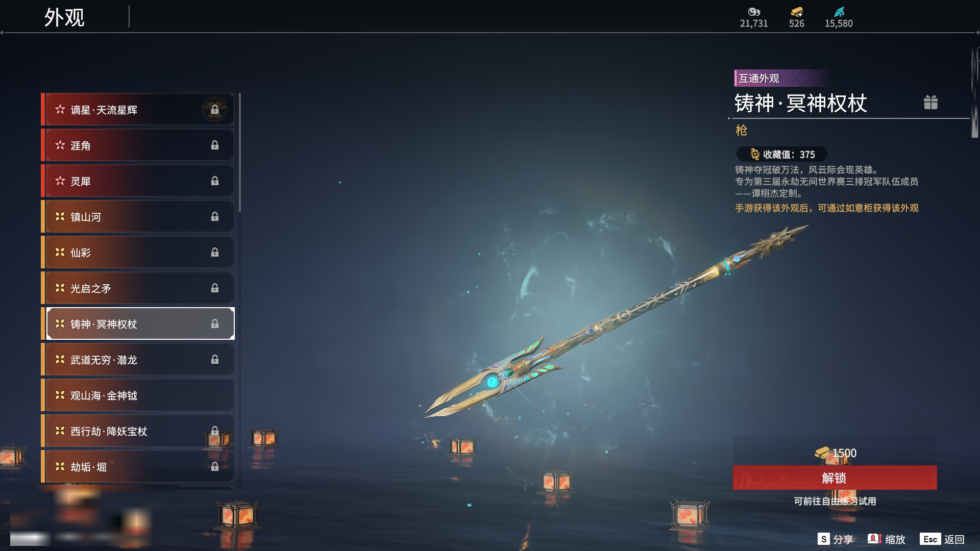980x551 pixels.
Task: Pick the 光启之矛 skin entry
Action: (x=138, y=288)
